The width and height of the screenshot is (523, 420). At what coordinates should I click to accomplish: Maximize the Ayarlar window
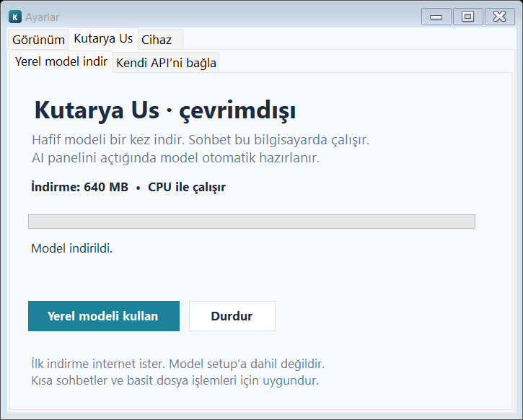tap(467, 17)
